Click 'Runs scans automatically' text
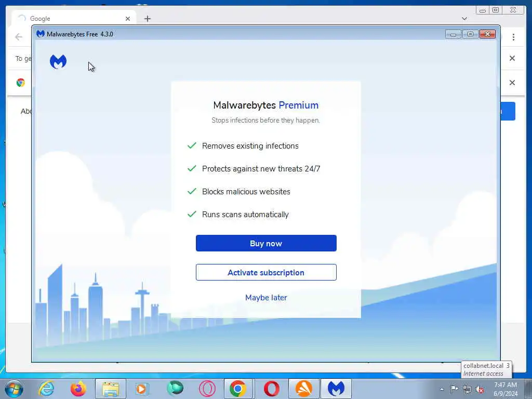The image size is (532, 399). [x=245, y=215]
